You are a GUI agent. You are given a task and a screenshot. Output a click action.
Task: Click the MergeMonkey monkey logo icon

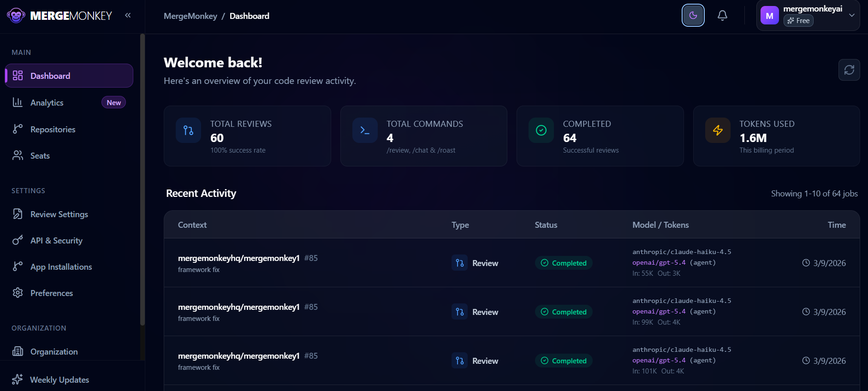click(x=16, y=16)
